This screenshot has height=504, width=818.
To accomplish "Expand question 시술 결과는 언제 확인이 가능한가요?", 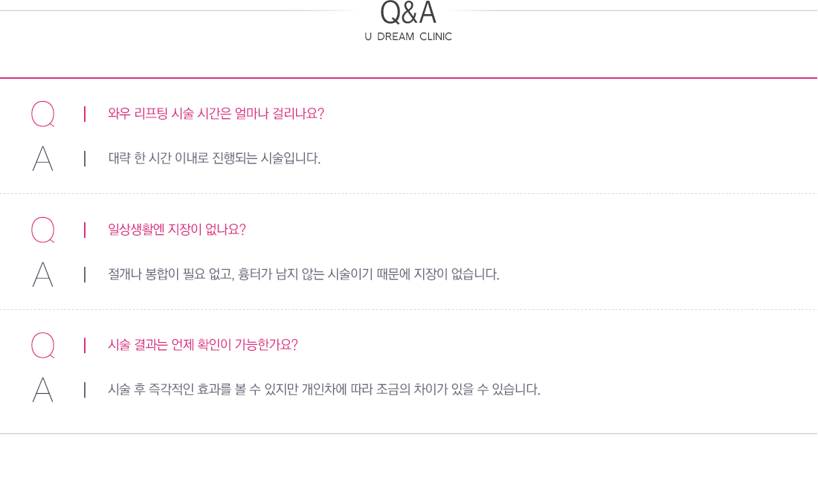I will coord(203,345).
